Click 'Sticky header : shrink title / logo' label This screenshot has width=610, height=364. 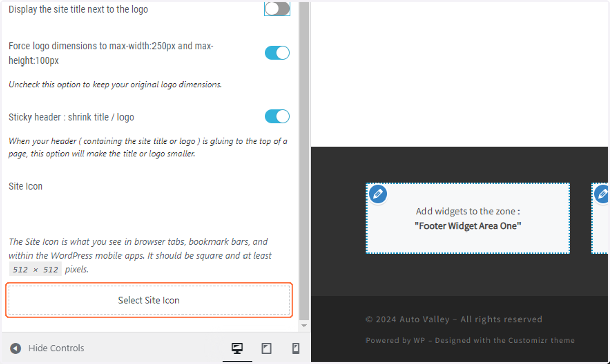(71, 117)
